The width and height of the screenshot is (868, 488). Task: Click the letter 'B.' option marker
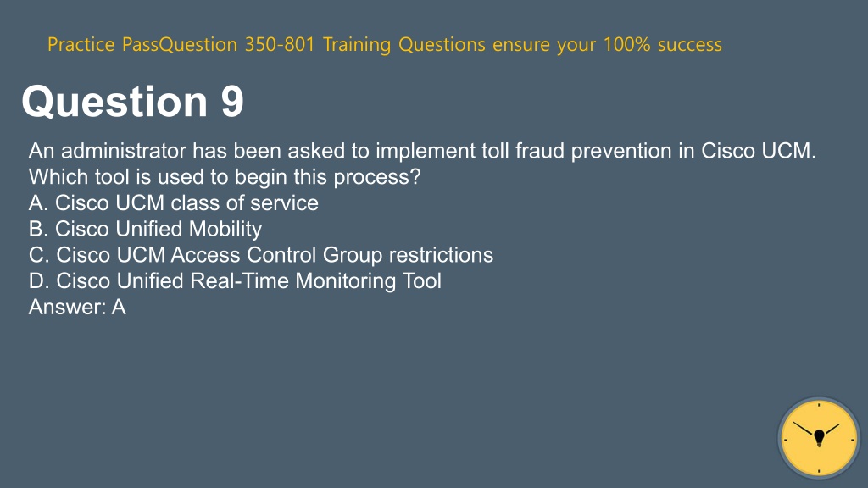(39, 229)
